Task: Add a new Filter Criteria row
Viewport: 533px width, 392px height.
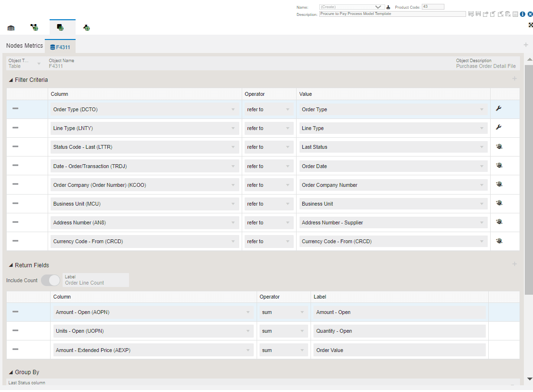Action: (x=514, y=78)
